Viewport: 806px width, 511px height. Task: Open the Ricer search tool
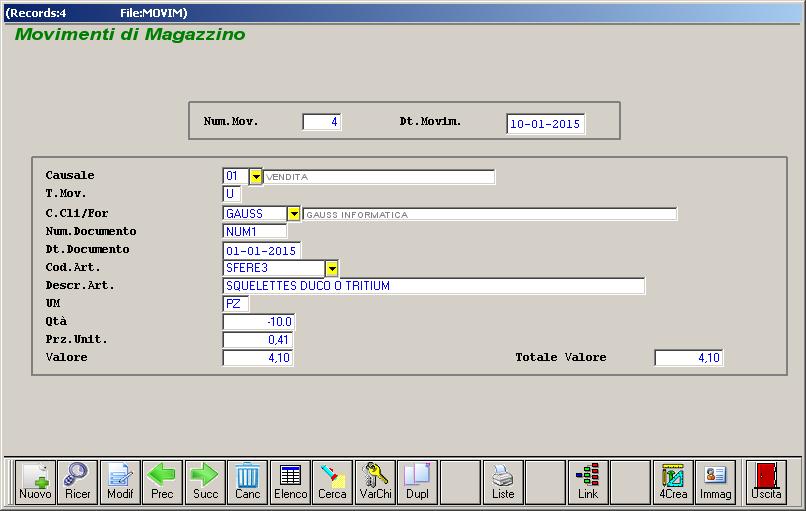coord(78,482)
